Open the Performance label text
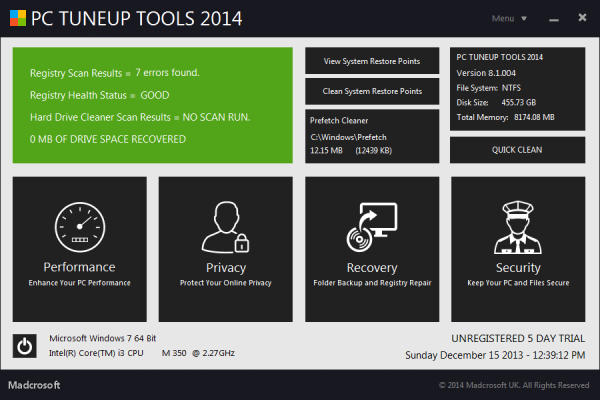Screen dimensions: 600x400 point(79,267)
